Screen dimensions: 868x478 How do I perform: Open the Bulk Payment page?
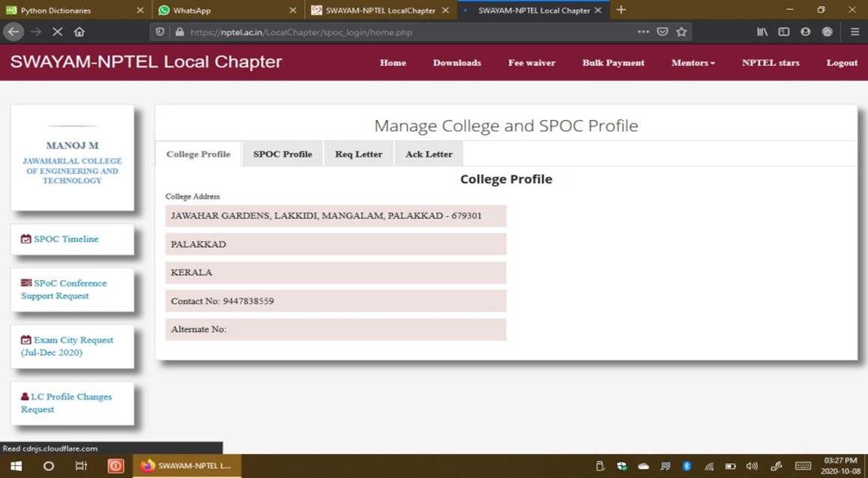tap(613, 62)
